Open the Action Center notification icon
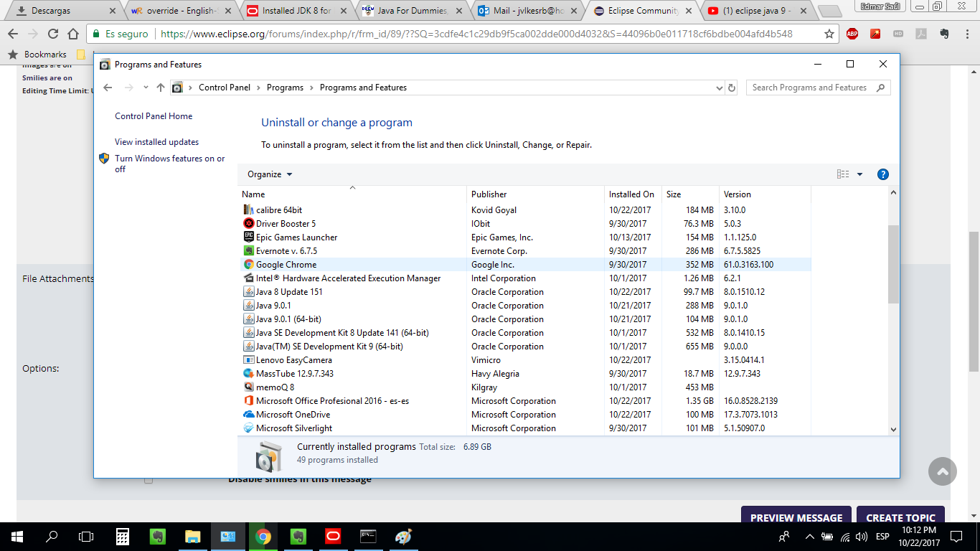 956,537
